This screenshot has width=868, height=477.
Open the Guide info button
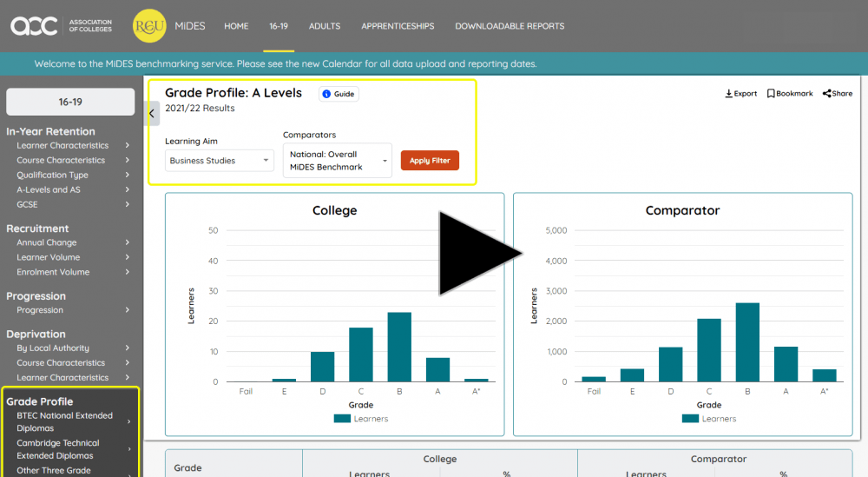[339, 94]
